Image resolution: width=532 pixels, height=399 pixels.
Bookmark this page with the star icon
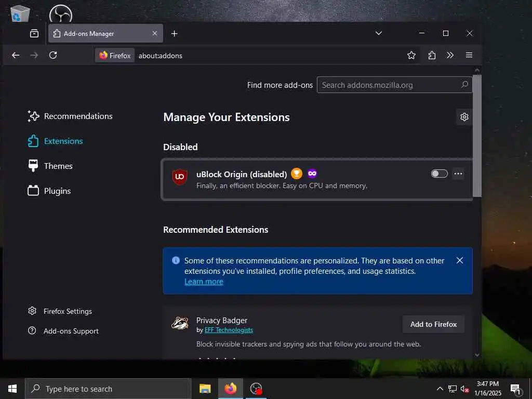point(411,55)
